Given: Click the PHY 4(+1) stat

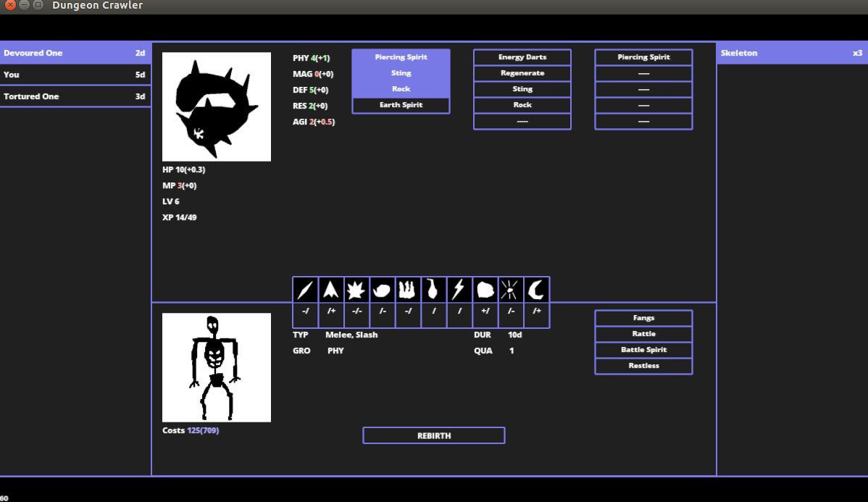Looking at the screenshot, I should 312,58.
